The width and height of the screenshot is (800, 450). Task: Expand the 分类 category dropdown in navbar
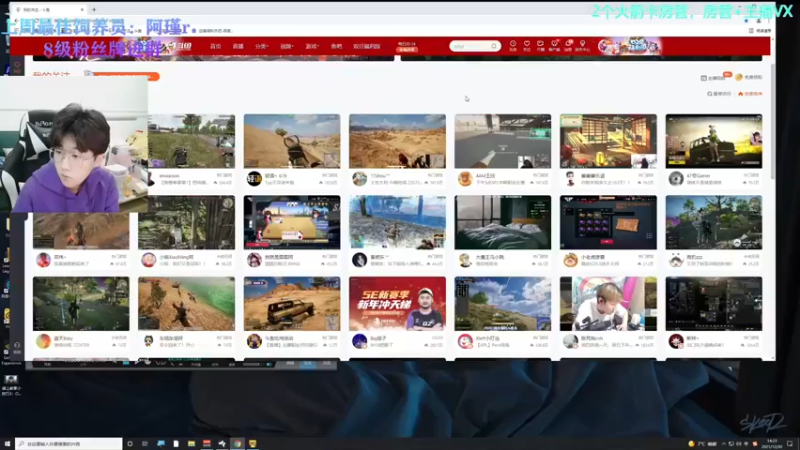[261, 46]
